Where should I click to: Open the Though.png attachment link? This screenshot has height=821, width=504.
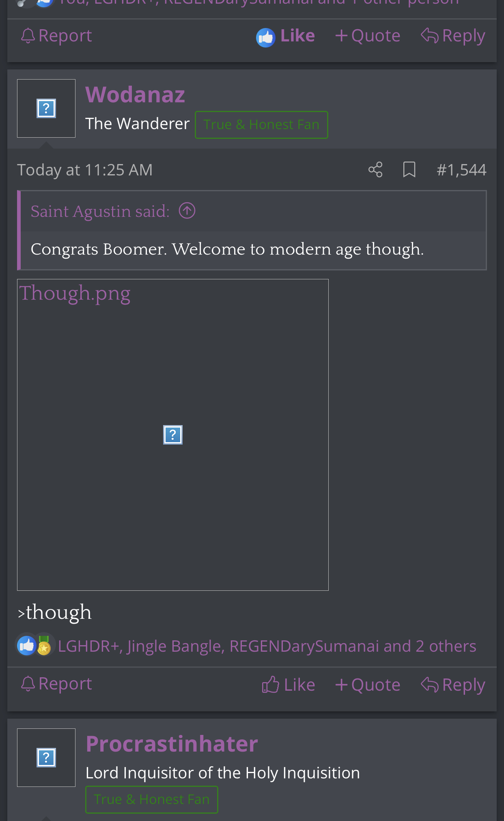coord(75,294)
